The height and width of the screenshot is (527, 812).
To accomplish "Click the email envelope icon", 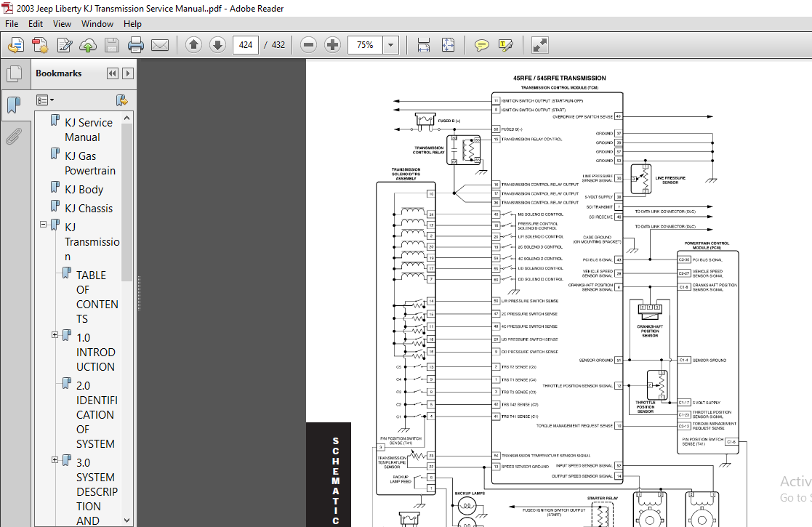I will click(159, 45).
